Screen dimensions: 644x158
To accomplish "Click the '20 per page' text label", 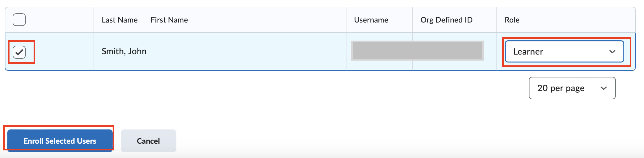I will tap(561, 88).
